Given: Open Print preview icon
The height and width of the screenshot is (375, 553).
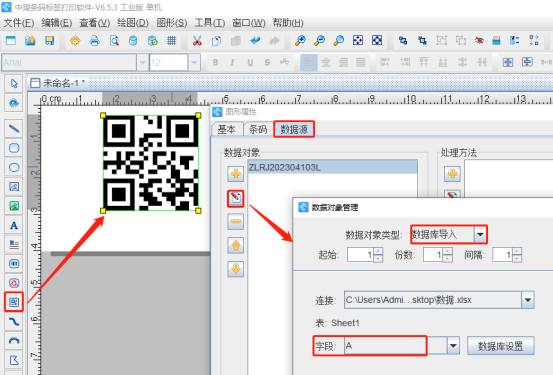Looking at the screenshot, I should click(x=114, y=41).
